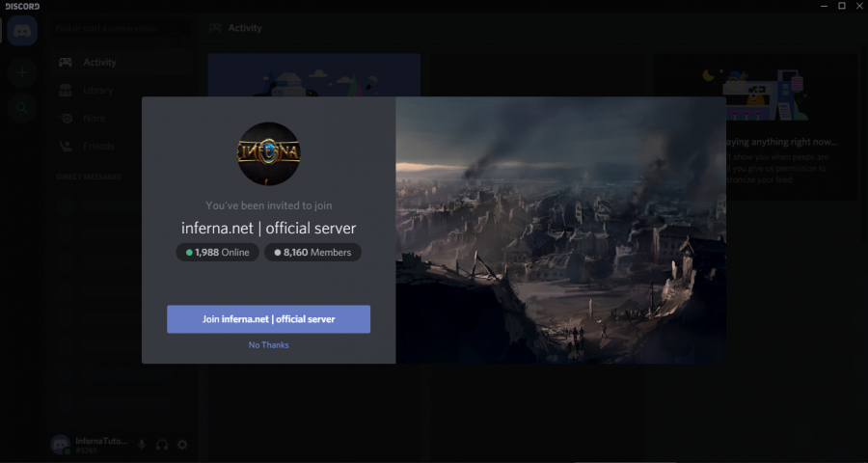Viewport: 868px width, 463px height.
Task: Mute microphone in the user panel
Action: click(142, 445)
